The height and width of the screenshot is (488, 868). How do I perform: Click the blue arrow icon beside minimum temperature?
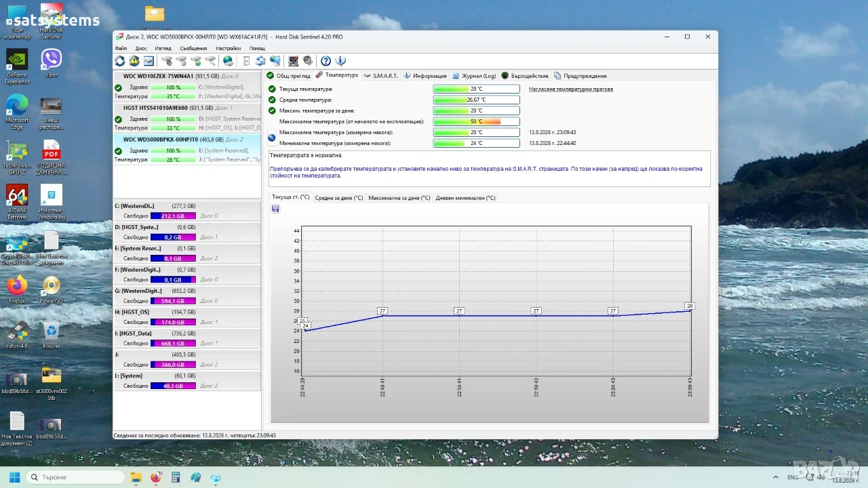click(x=272, y=138)
